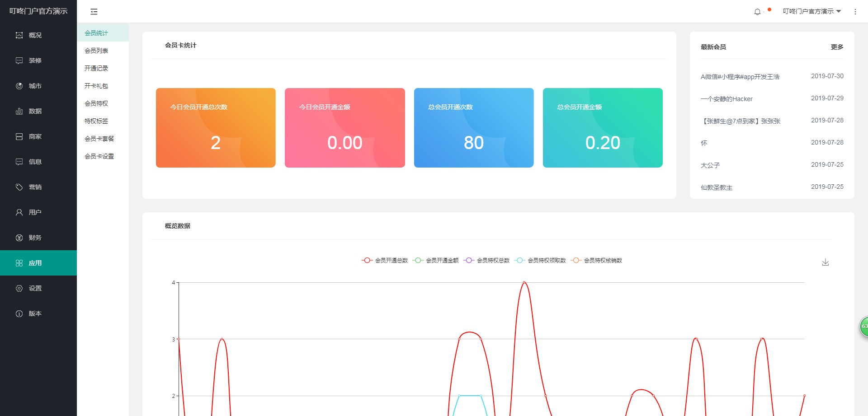Click the 概况 overview icon in sidebar
This screenshot has width=868, height=416.
[19, 35]
